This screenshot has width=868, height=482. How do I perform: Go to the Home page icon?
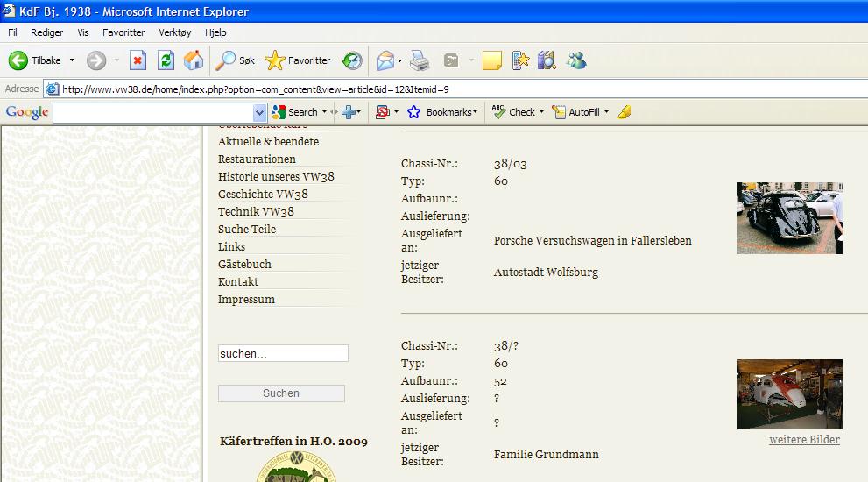tap(194, 60)
